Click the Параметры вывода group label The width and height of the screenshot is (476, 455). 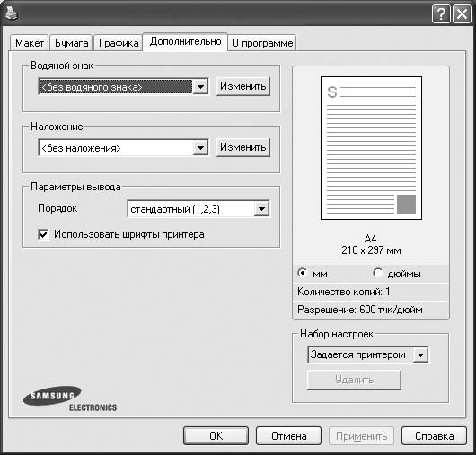coord(75,187)
